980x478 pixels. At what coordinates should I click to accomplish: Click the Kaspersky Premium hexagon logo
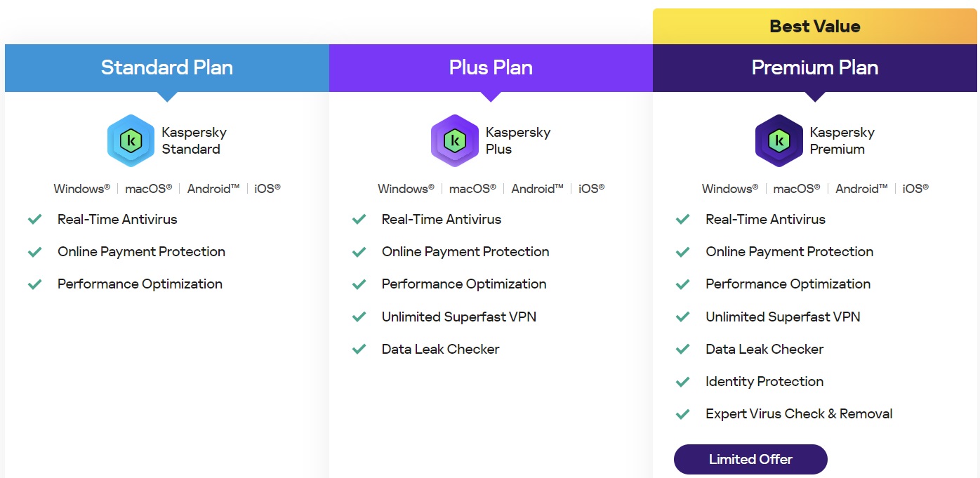click(779, 140)
